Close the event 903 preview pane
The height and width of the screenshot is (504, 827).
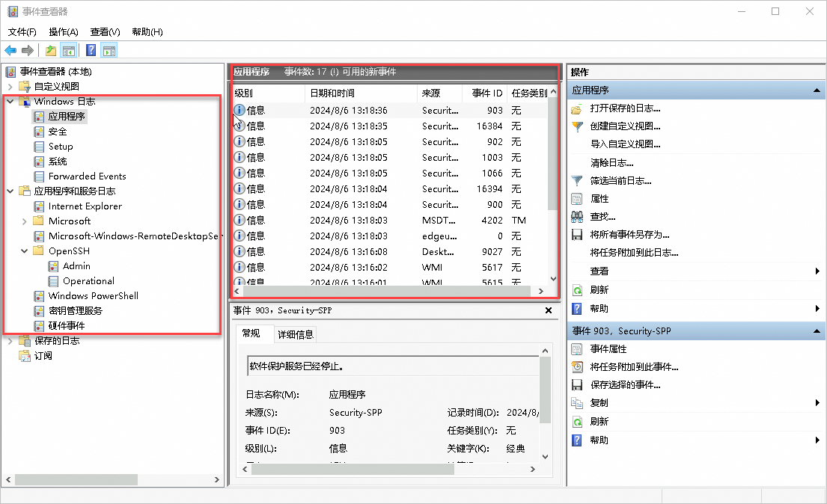(x=549, y=311)
